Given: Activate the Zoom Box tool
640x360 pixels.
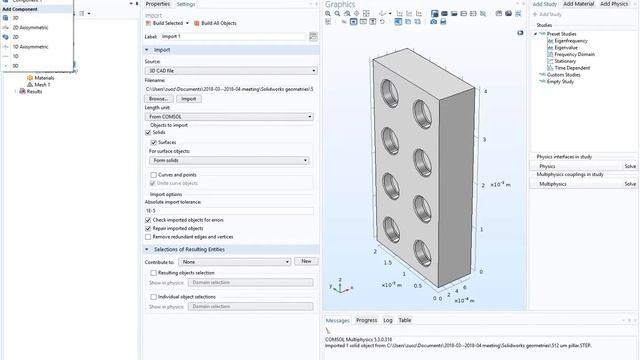Looking at the screenshot, I should tap(347, 13).
